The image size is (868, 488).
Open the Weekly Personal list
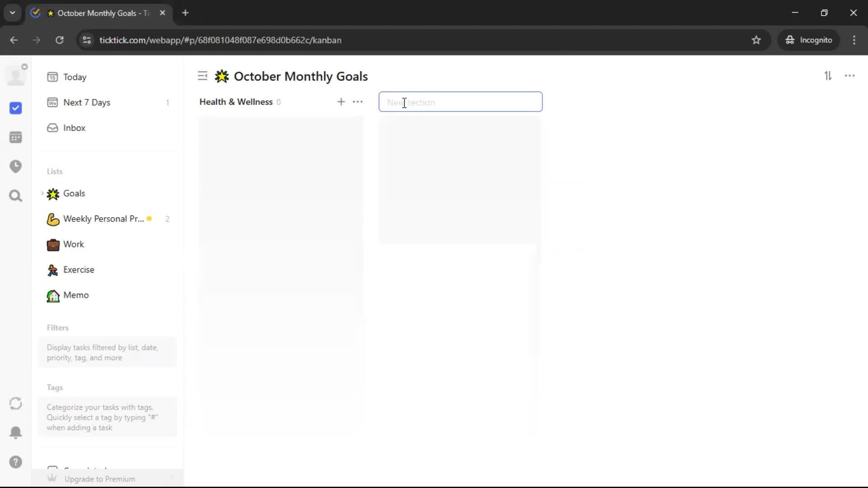(x=103, y=219)
